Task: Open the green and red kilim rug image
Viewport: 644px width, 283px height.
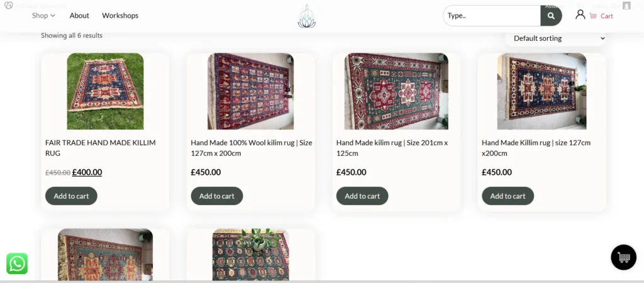Action: click(396, 91)
